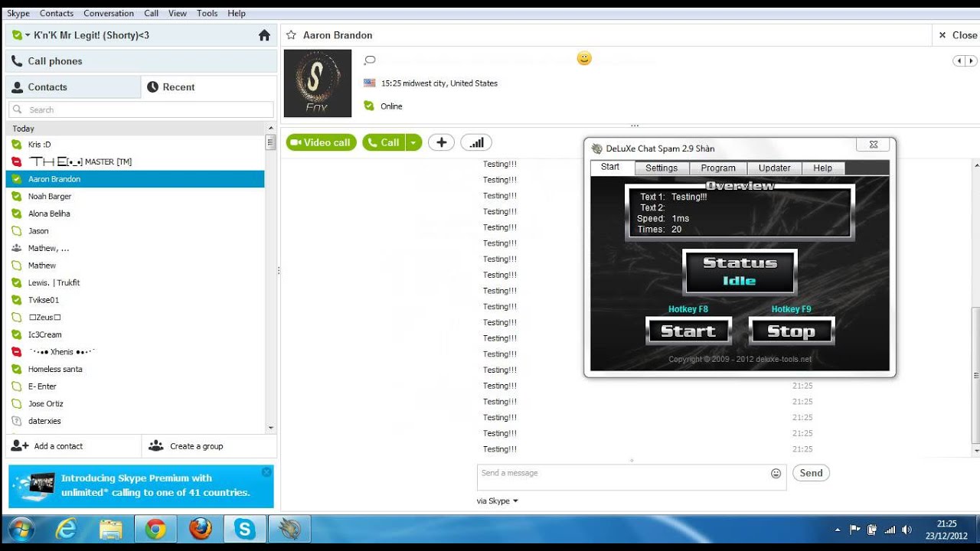Click the Send button
Viewport: 980px width, 551px height.
pos(811,473)
